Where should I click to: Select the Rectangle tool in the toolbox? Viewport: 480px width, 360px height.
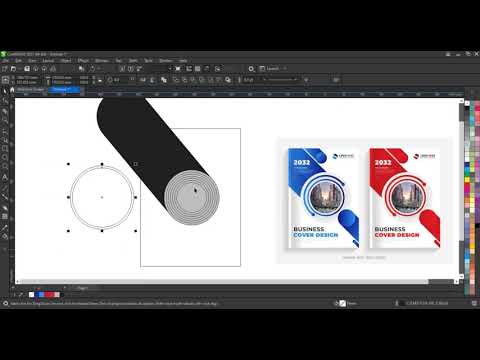point(5,148)
